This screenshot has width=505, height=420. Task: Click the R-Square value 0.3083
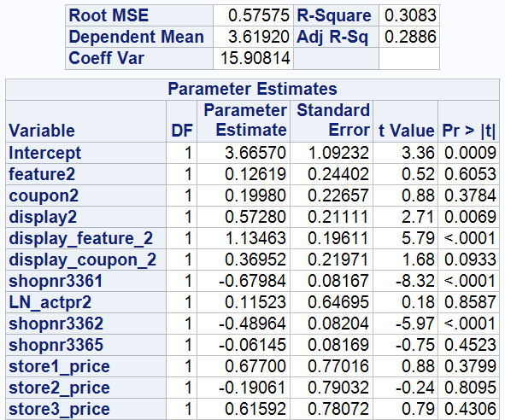pyautogui.click(x=409, y=15)
